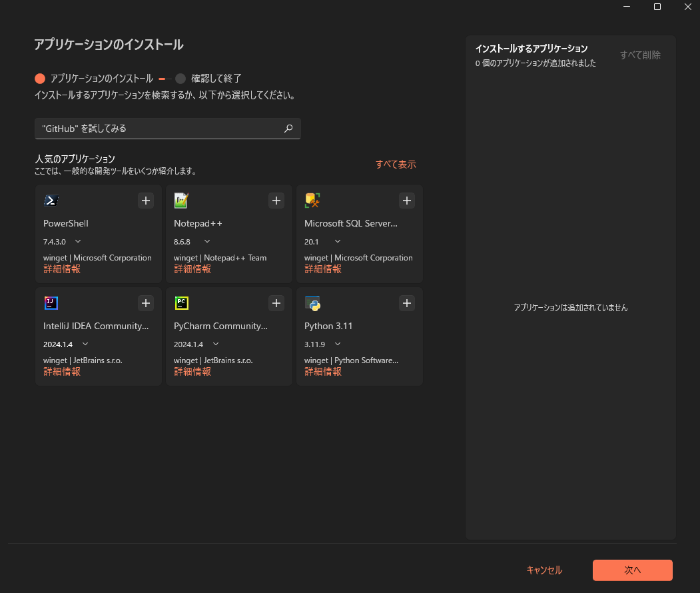Click the Microsoft SQL Server app icon
The image size is (700, 593).
point(312,201)
